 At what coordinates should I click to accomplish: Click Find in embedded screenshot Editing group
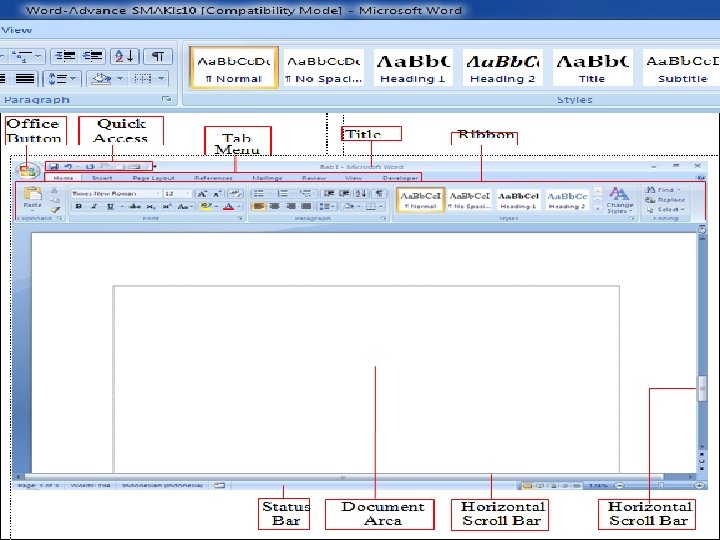pos(662,190)
